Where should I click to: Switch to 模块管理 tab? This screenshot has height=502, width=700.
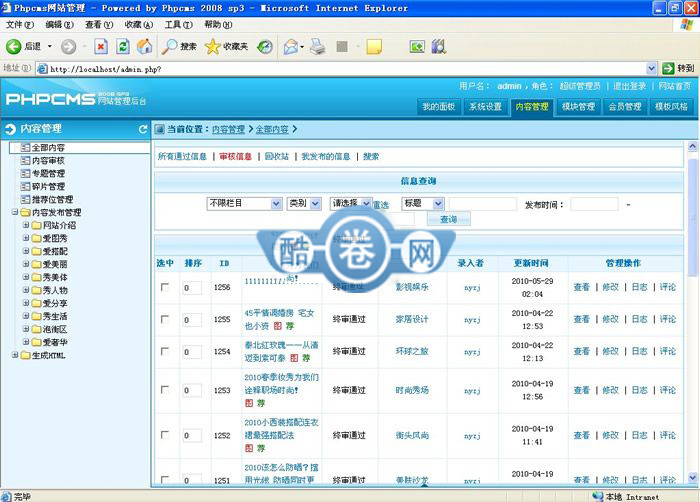point(578,107)
